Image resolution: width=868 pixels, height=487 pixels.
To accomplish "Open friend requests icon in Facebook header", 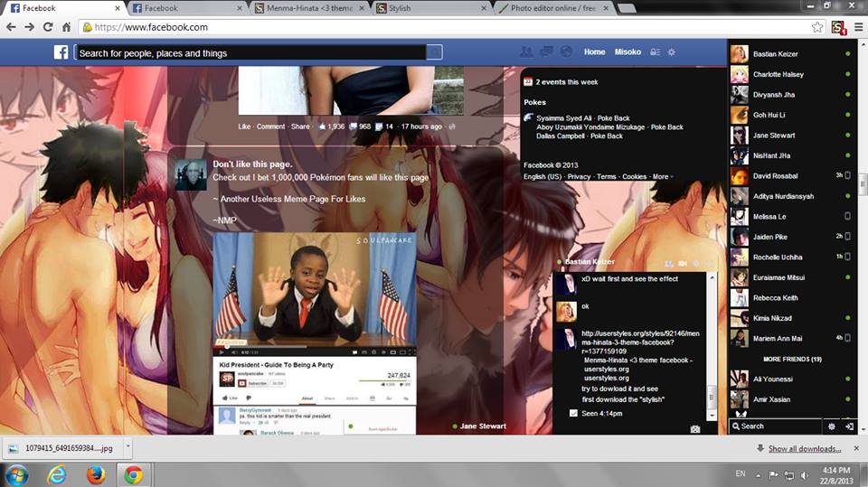I will point(526,52).
